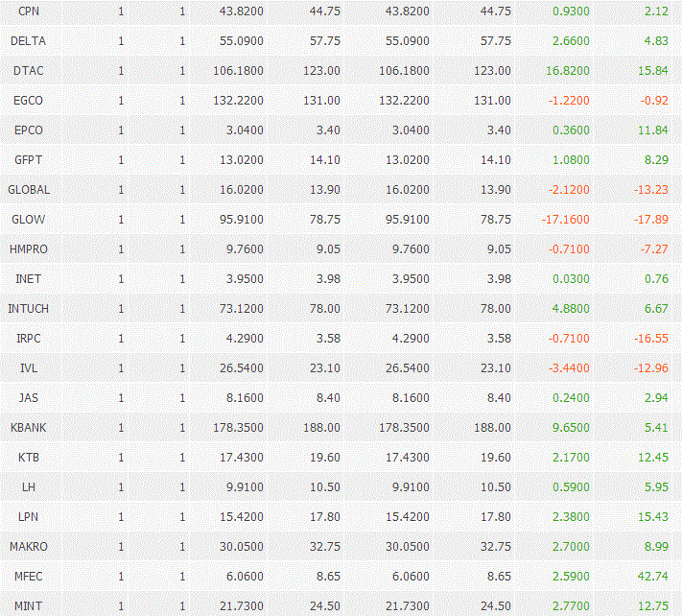The height and width of the screenshot is (616, 682).
Task: Click MFEC percent change 42.74
Action: pyautogui.click(x=653, y=577)
